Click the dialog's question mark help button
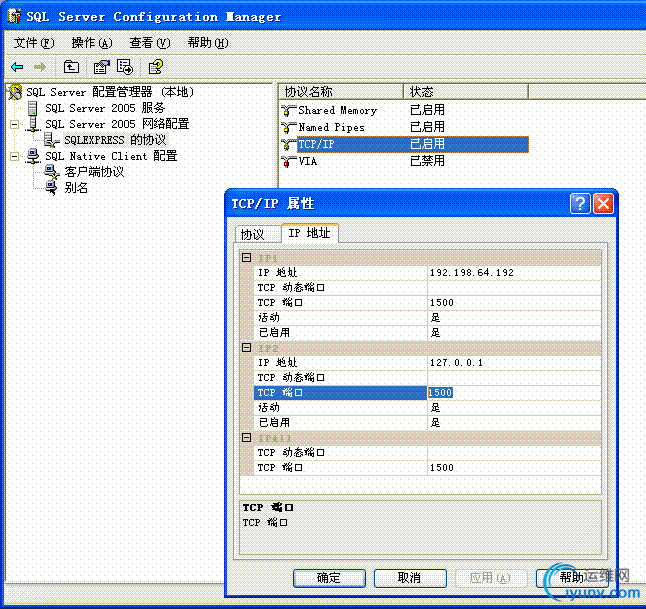 [x=580, y=204]
